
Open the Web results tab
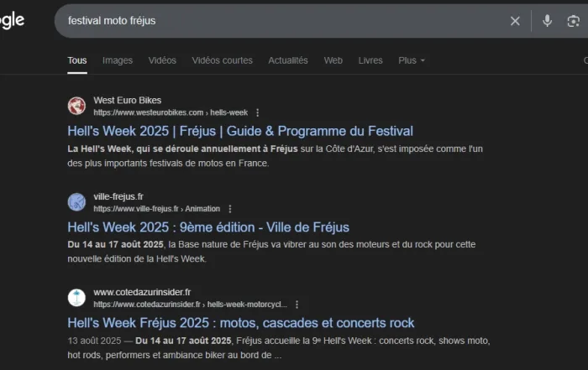tap(333, 60)
